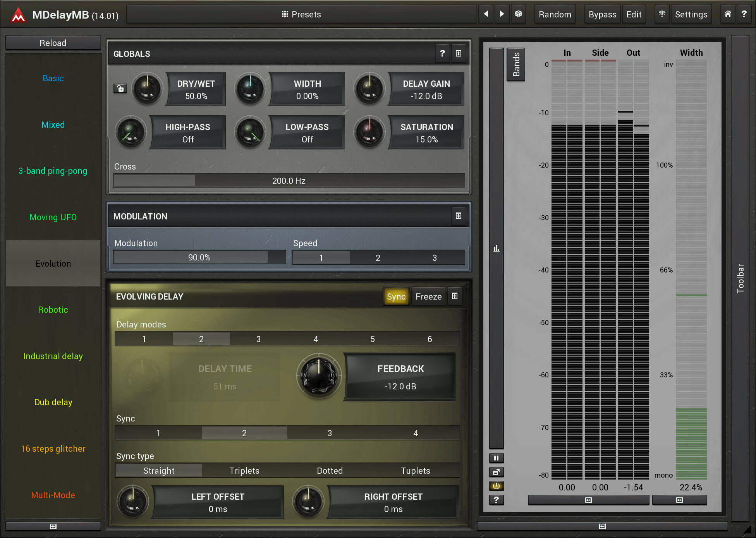The image size is (756, 538).
Task: Click the Feedback knob
Action: 319,376
